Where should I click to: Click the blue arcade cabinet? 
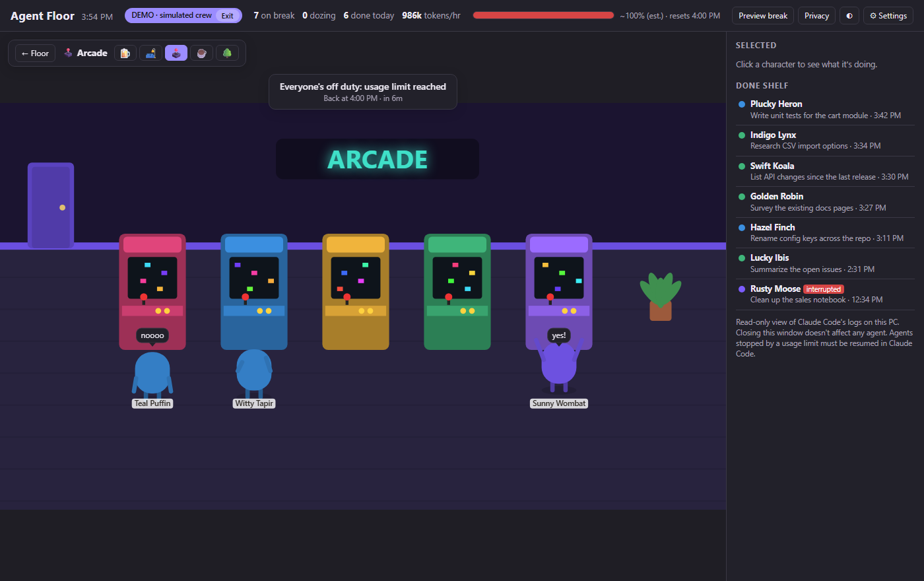(x=254, y=291)
